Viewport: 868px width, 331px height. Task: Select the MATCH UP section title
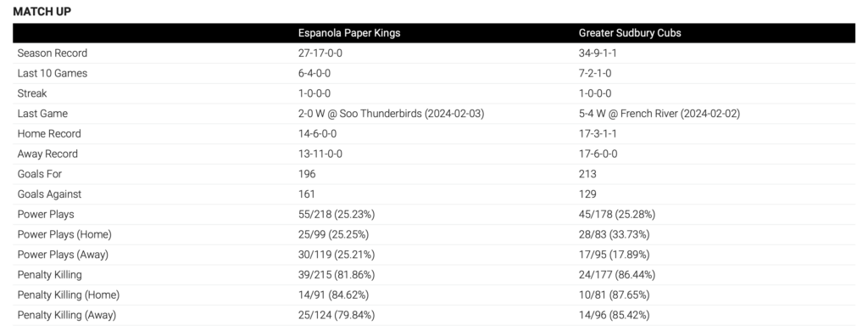42,11
